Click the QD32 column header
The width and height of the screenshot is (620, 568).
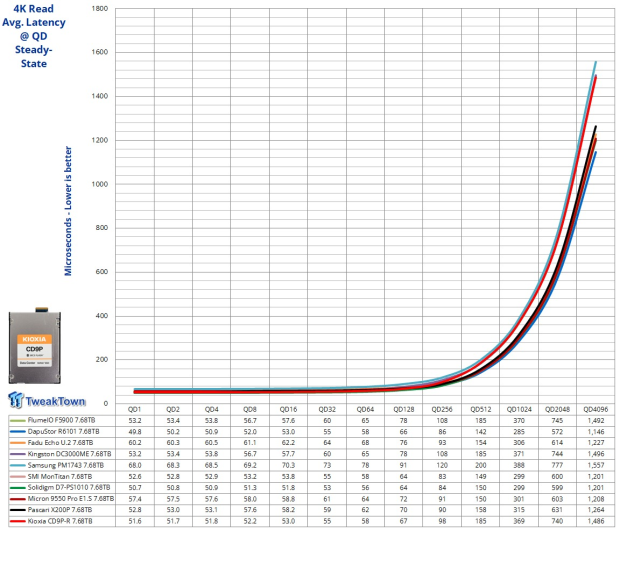[327, 409]
